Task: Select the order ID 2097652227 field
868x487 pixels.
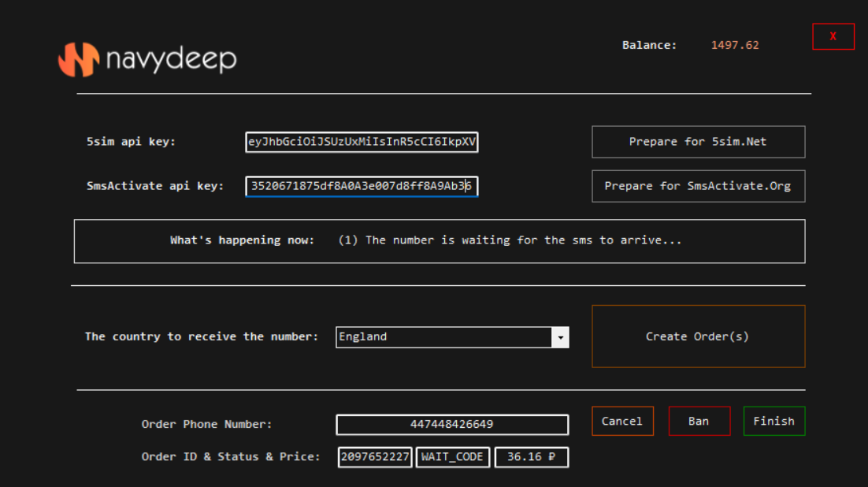Action: click(375, 457)
